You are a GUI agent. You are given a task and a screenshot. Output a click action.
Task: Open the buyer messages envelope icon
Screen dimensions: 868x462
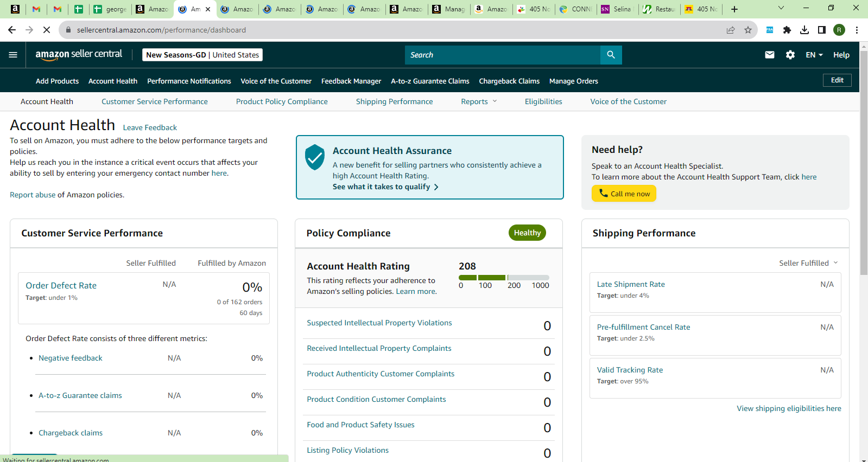point(770,55)
